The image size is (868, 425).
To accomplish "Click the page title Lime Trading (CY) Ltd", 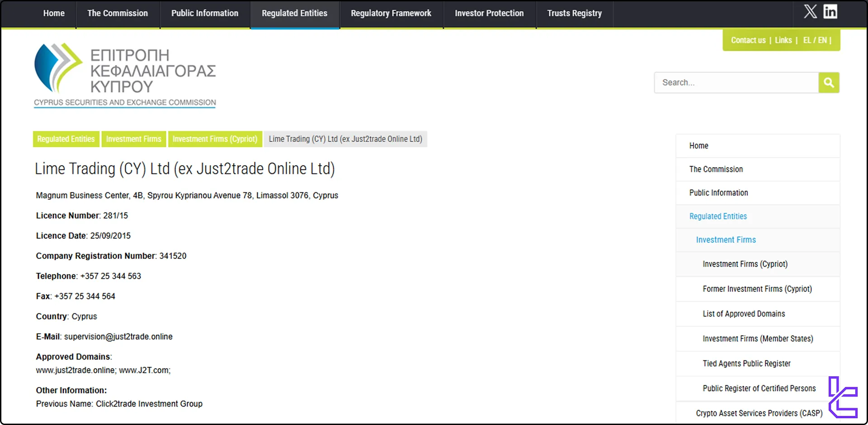I will pyautogui.click(x=185, y=169).
